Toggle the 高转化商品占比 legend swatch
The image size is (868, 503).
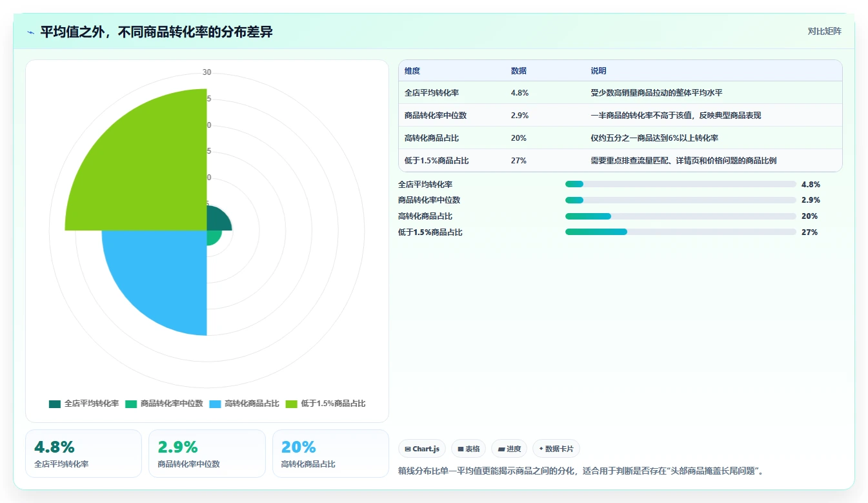point(215,404)
